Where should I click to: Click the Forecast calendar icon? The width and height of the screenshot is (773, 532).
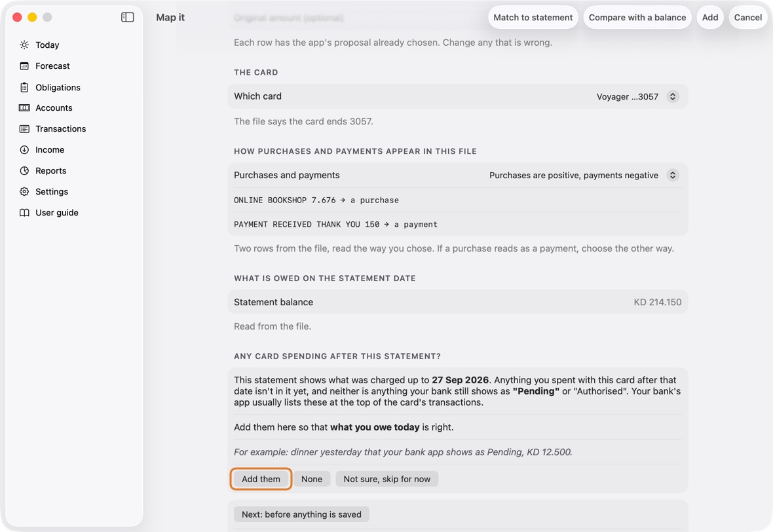(24, 66)
